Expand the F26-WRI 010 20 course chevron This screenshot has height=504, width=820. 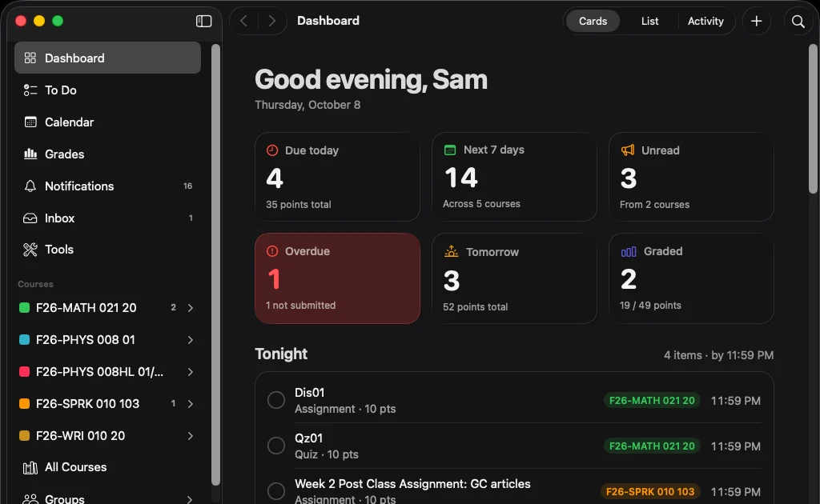(x=191, y=435)
